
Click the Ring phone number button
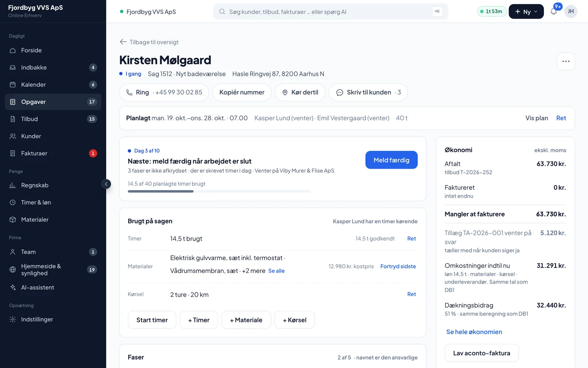(164, 93)
